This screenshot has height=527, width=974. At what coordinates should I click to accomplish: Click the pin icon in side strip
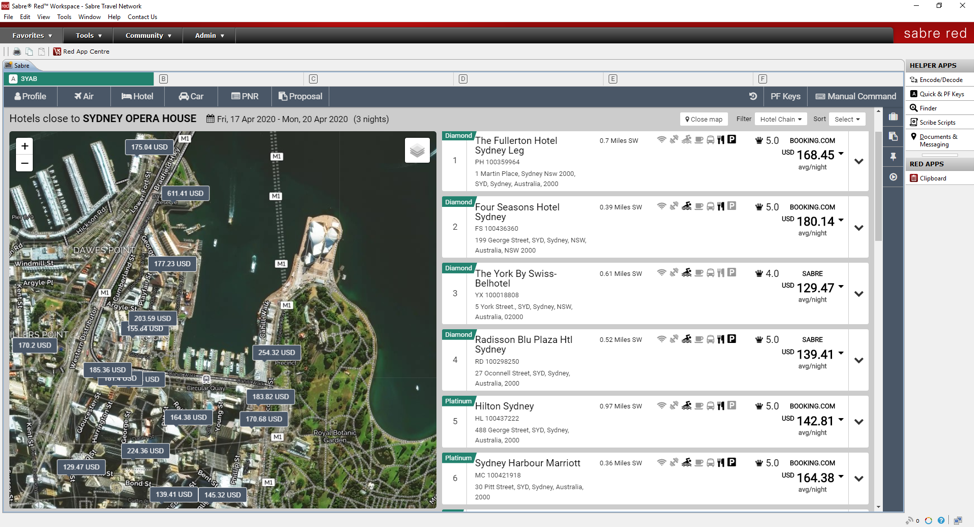[x=893, y=157]
